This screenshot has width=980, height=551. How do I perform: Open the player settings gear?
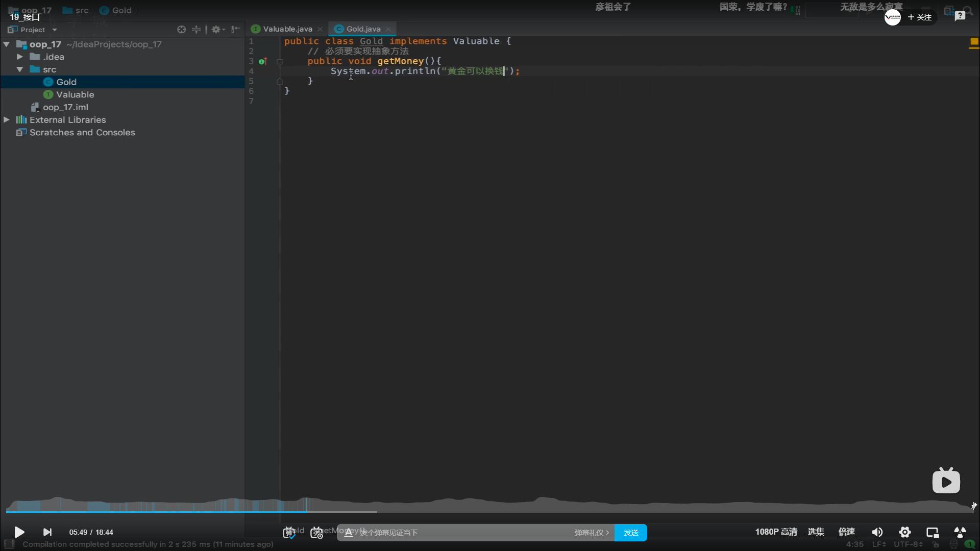[x=905, y=532]
